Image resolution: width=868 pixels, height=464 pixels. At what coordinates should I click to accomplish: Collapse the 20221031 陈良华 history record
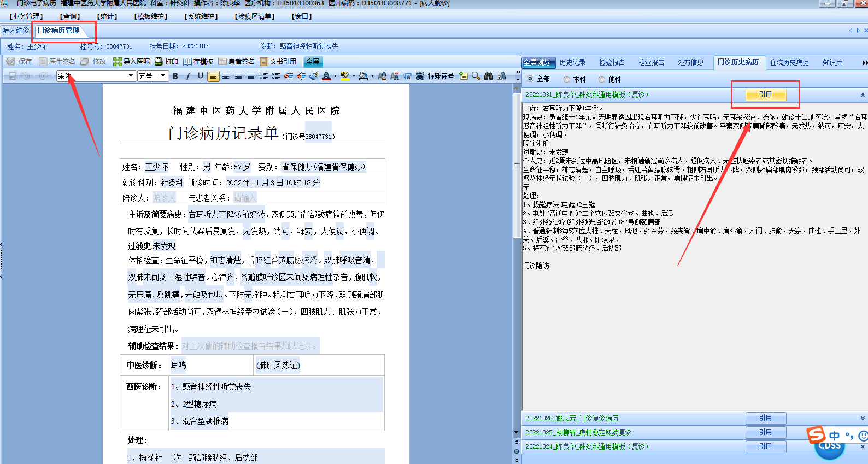tap(863, 95)
